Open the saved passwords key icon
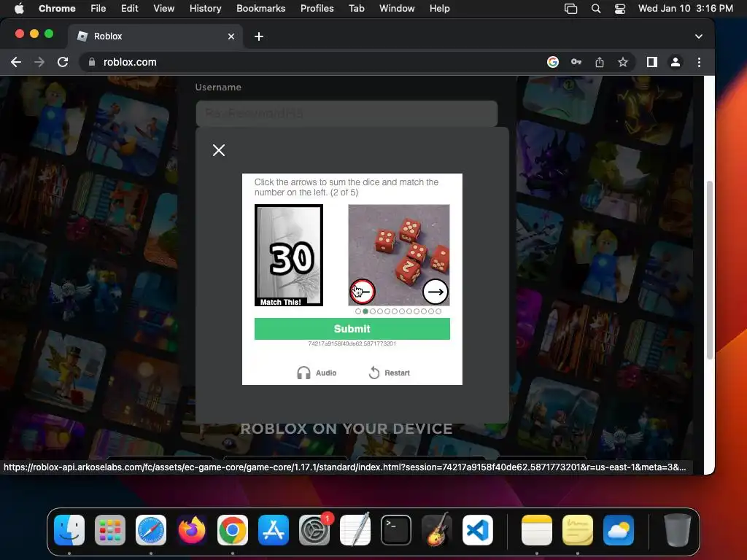The image size is (747, 560). pyautogui.click(x=576, y=62)
